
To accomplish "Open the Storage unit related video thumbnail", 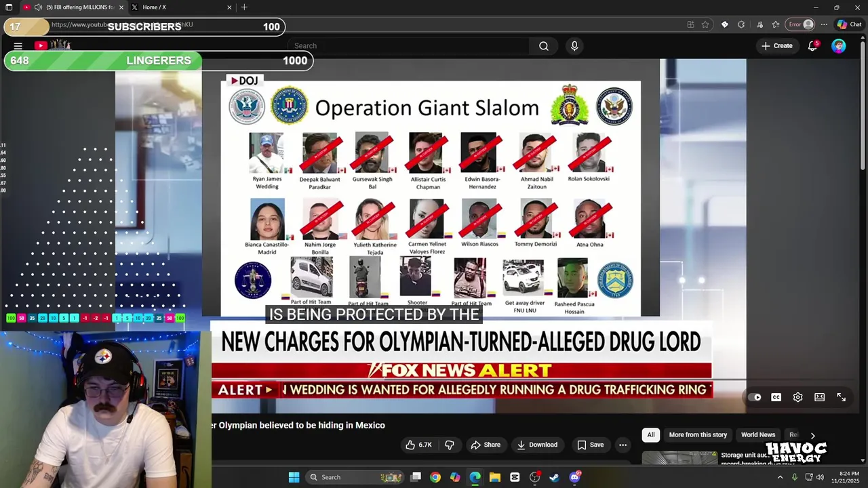I will pos(679,457).
